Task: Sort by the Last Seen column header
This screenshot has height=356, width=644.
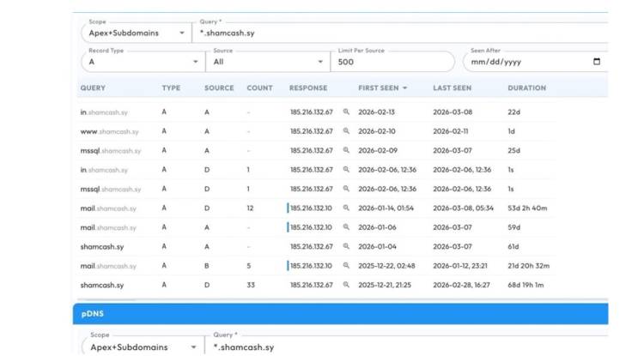Action: coord(452,88)
